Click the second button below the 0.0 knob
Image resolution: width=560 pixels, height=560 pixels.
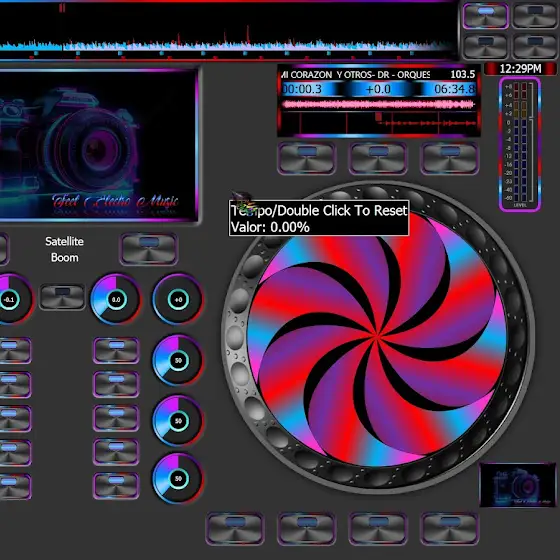(x=116, y=384)
